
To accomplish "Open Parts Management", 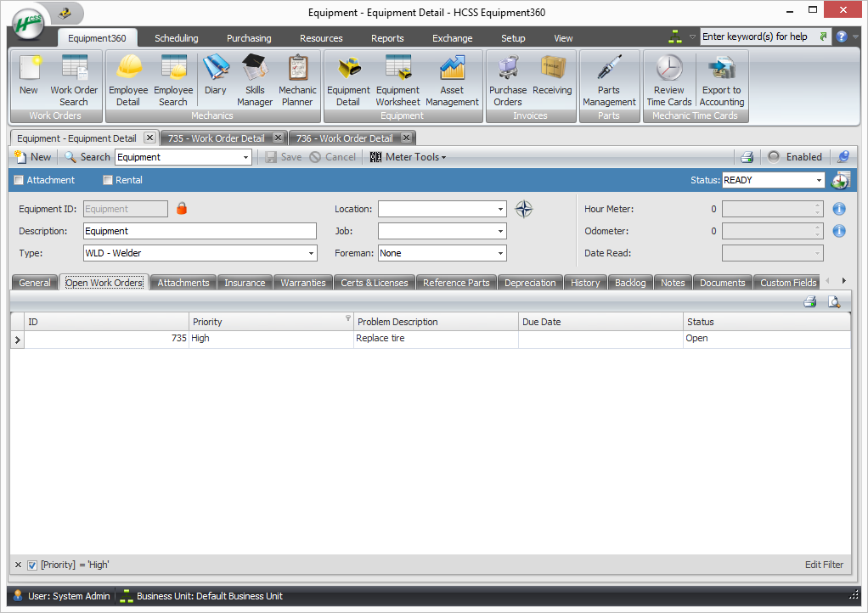I will pyautogui.click(x=609, y=80).
